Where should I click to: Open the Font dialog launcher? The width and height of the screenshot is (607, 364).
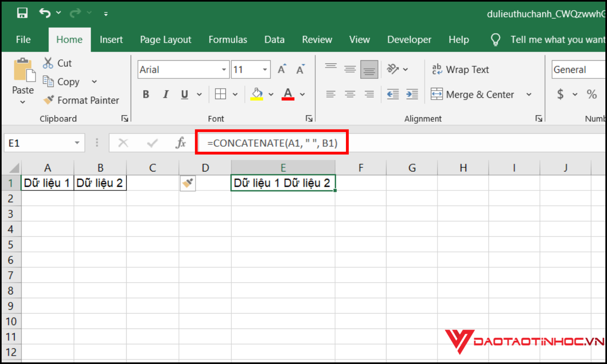tap(309, 119)
